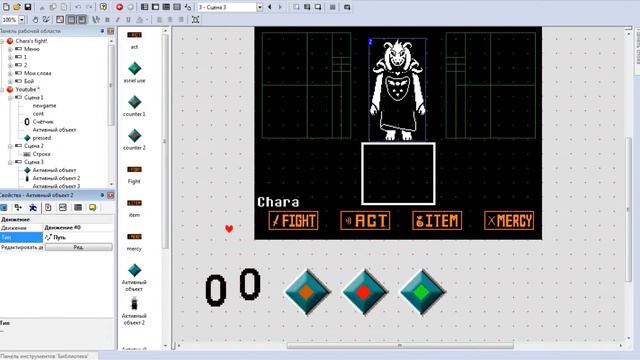The image size is (640, 360).
Task: Select the asriel use object in library
Action: point(134,72)
